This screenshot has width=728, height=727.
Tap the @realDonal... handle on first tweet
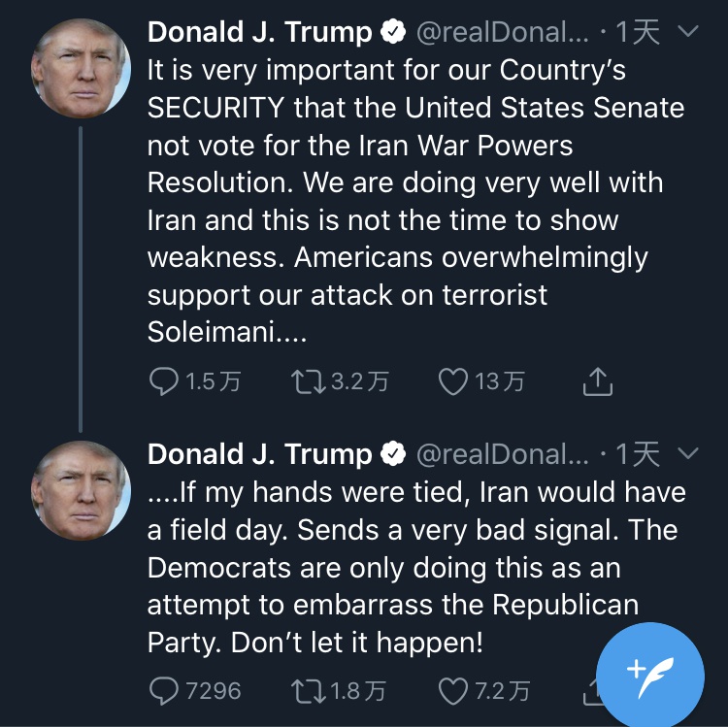[x=503, y=32]
